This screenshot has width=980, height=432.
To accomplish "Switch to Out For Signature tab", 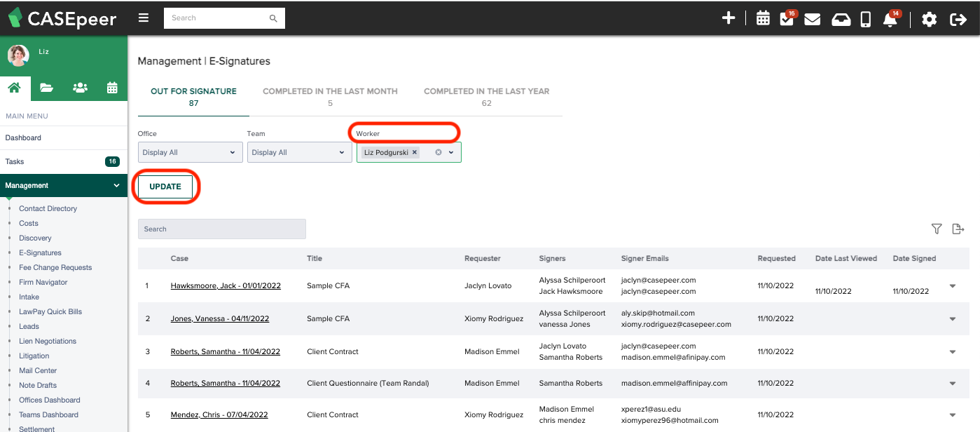I will coord(193,97).
